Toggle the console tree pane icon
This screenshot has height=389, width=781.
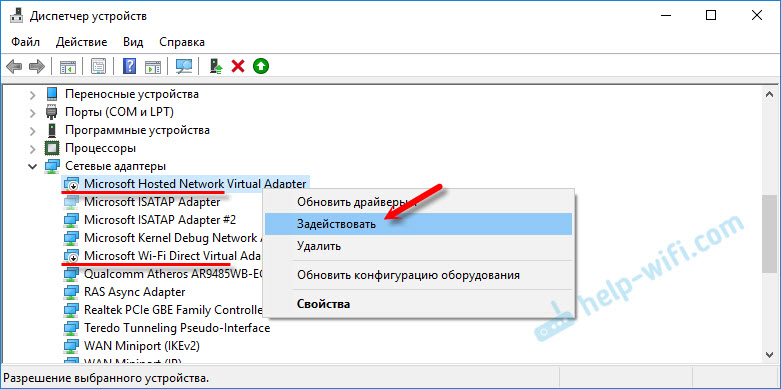point(68,66)
